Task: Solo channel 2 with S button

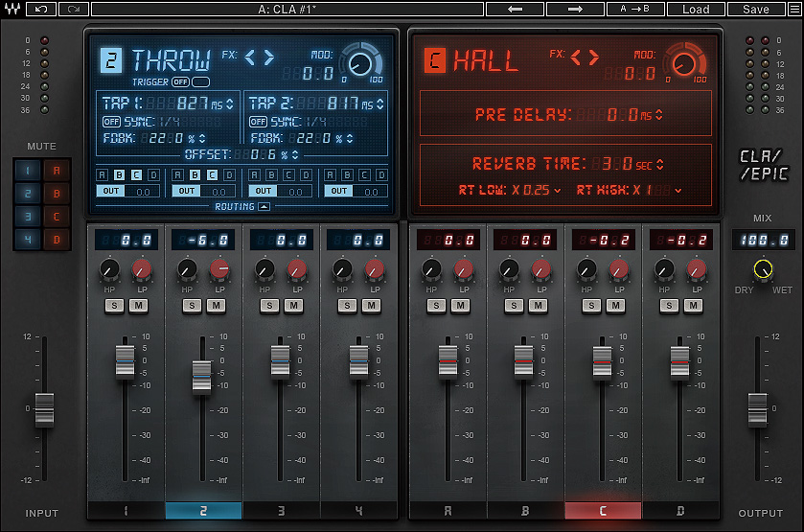Action: tap(193, 306)
